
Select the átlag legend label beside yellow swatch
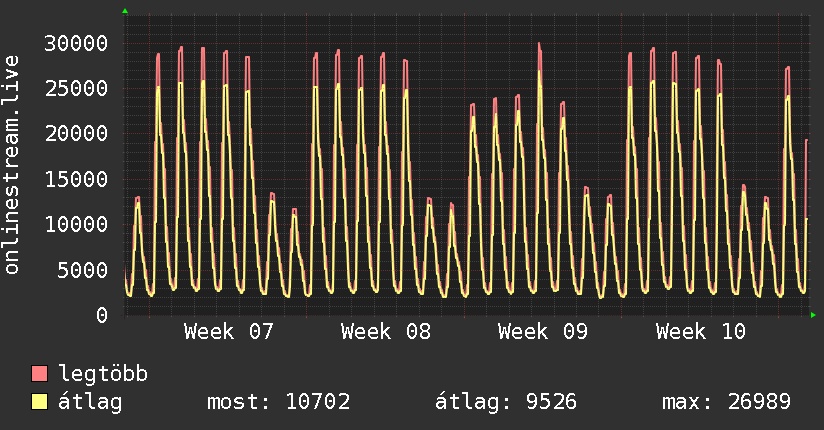pos(90,402)
